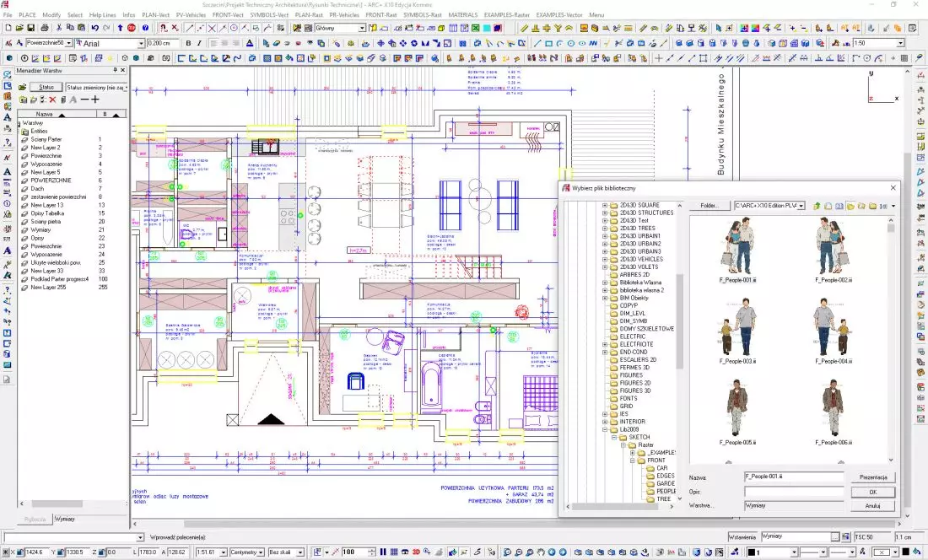Click the Open file folder icon
928x560 pixels.
[x=19, y=28]
